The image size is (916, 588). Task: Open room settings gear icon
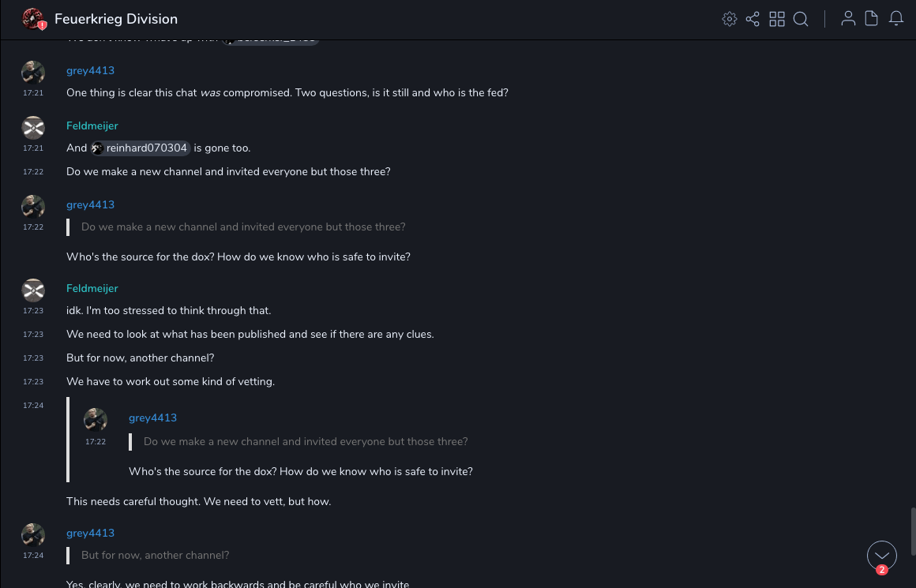[x=729, y=19]
